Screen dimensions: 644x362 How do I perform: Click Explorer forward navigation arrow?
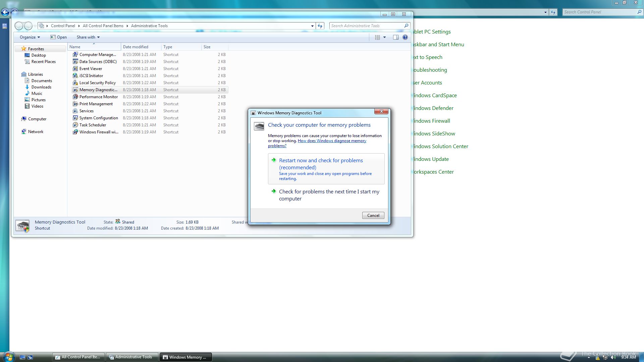pyautogui.click(x=29, y=26)
